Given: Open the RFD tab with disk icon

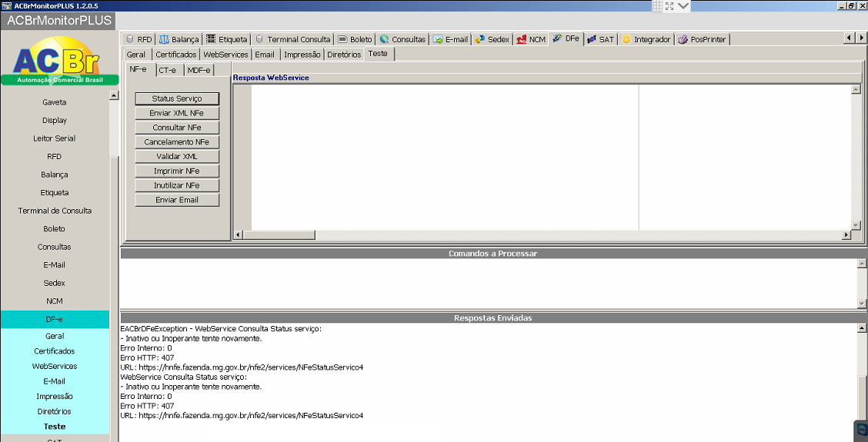Looking at the screenshot, I should (x=139, y=39).
